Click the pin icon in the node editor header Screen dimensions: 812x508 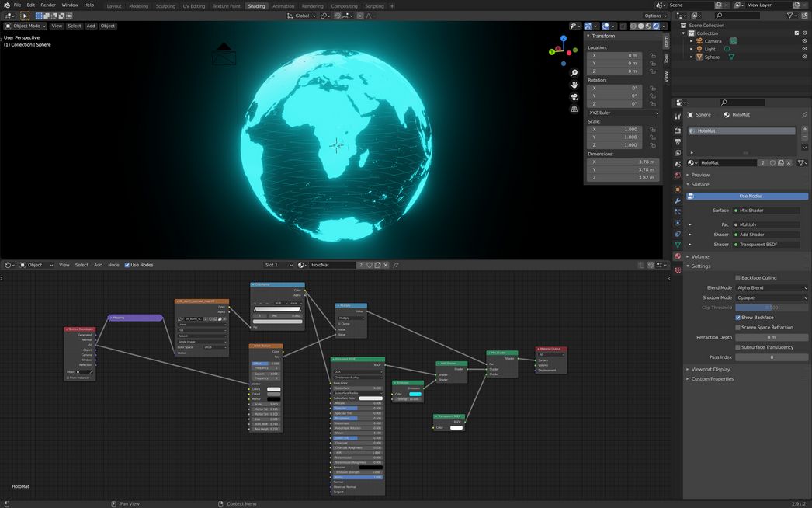[396, 265]
